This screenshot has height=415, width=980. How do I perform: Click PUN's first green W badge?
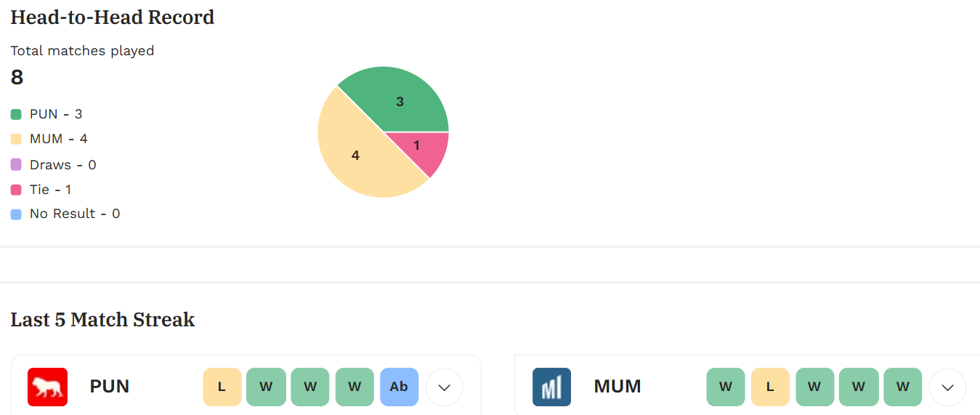click(266, 387)
